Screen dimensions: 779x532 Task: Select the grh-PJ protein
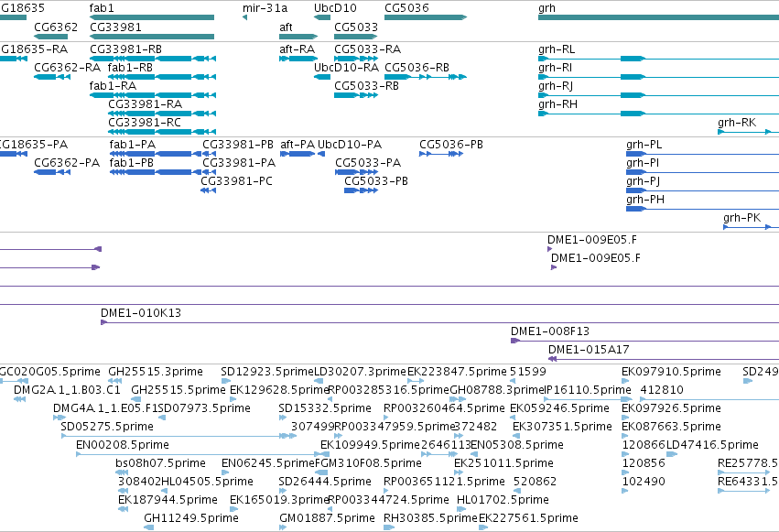click(x=702, y=190)
